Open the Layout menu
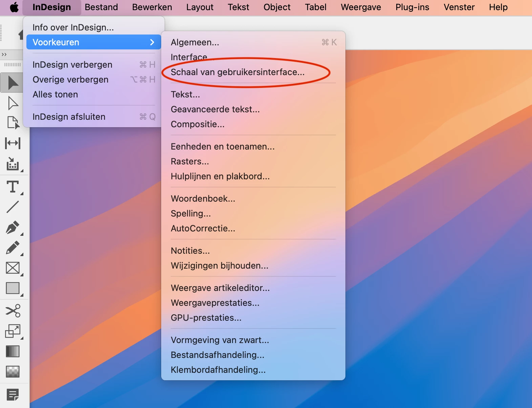Image resolution: width=532 pixels, height=408 pixels. click(200, 7)
